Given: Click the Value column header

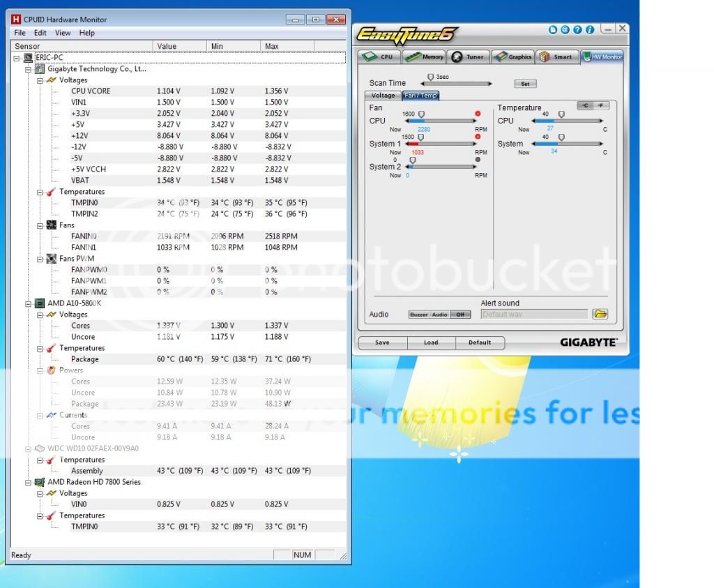Looking at the screenshot, I should coord(179,46).
